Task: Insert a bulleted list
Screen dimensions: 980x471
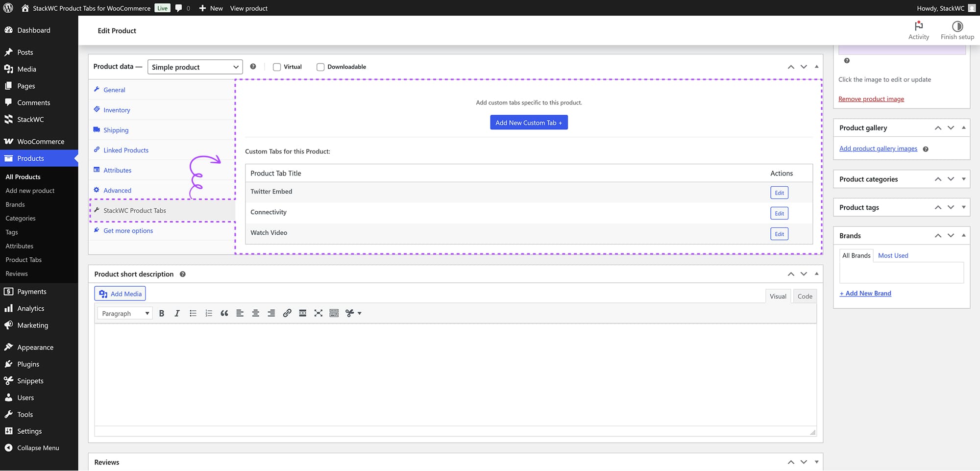Action: 193,313
